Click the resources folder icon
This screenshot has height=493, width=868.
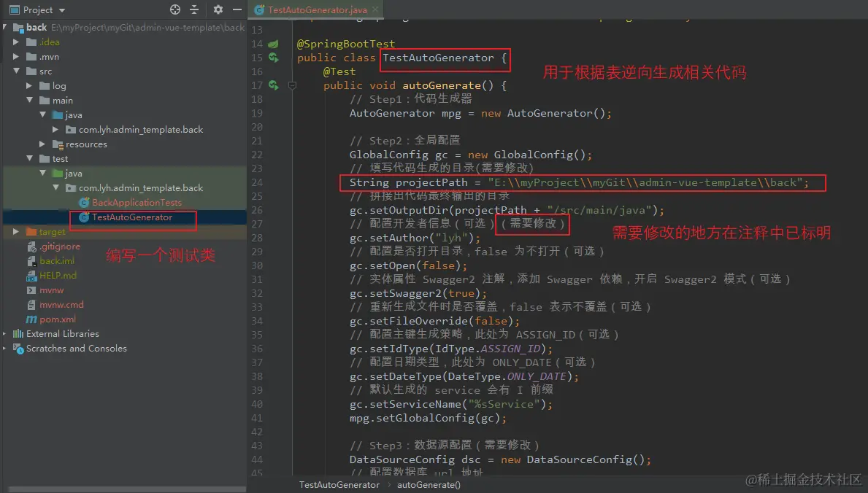click(58, 144)
